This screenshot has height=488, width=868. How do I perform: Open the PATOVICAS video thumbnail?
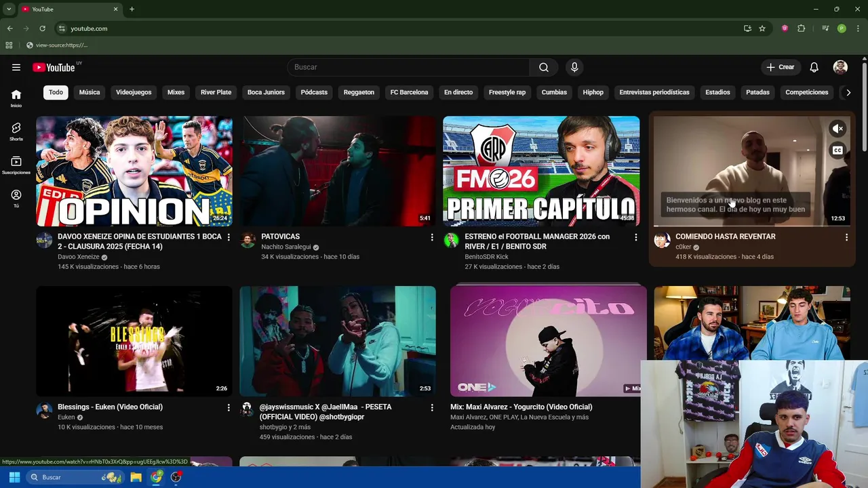pyautogui.click(x=338, y=171)
